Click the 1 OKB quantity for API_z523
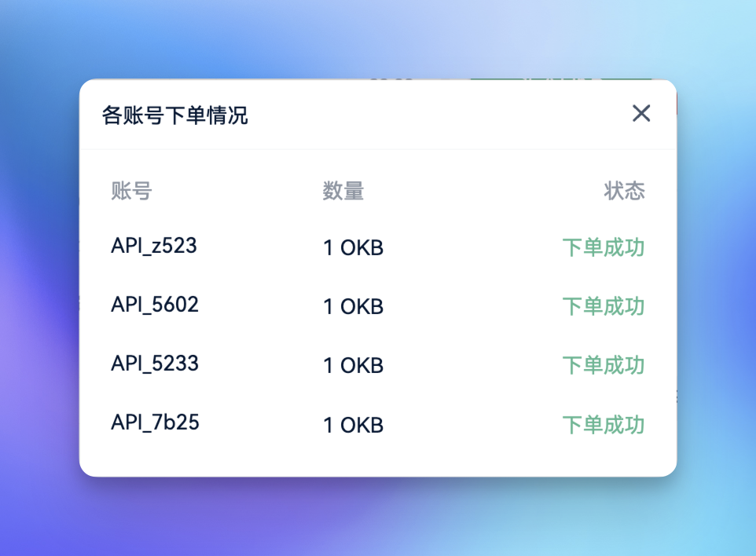Viewport: 756px width, 556px height. pos(351,247)
